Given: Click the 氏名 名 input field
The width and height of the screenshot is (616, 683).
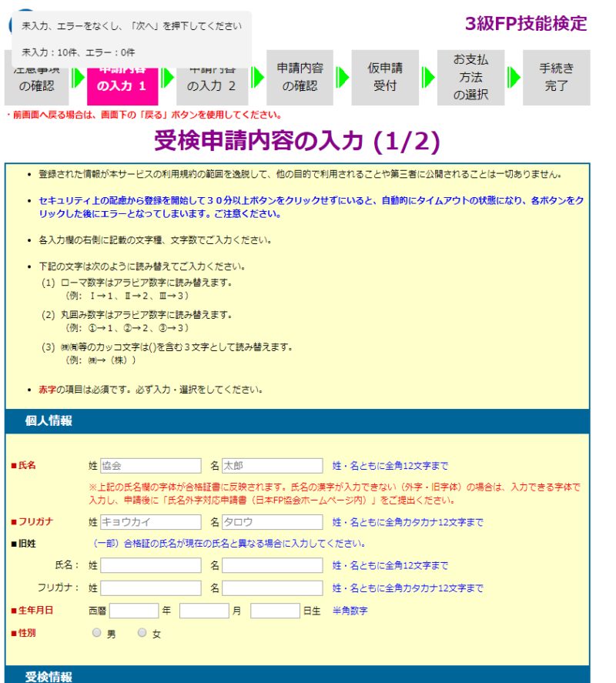Looking at the screenshot, I should (x=273, y=466).
